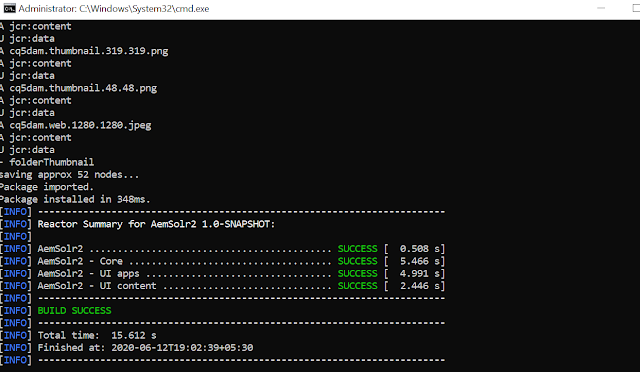Screen dimensions: 640x372
Task: Click the 'AemSolr2 - UI content' module name
Action: (97, 286)
